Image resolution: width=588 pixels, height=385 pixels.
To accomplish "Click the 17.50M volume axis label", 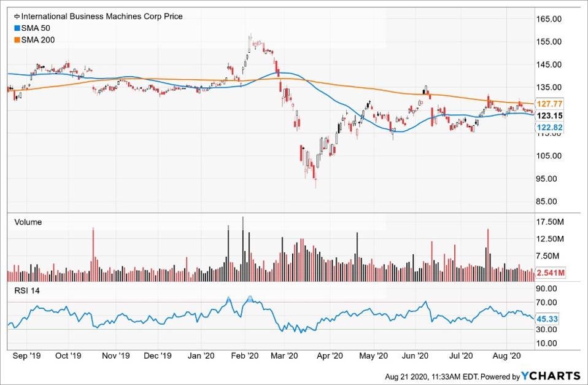I will click(550, 222).
